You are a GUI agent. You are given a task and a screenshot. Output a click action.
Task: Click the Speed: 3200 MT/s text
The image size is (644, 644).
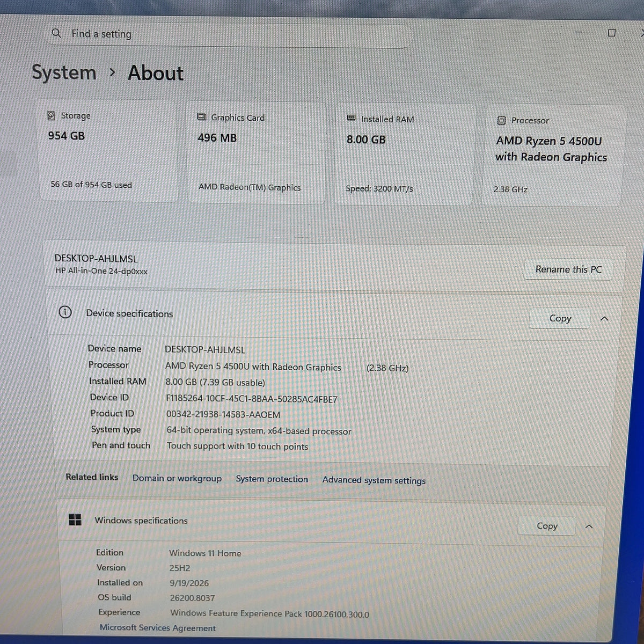tap(379, 189)
